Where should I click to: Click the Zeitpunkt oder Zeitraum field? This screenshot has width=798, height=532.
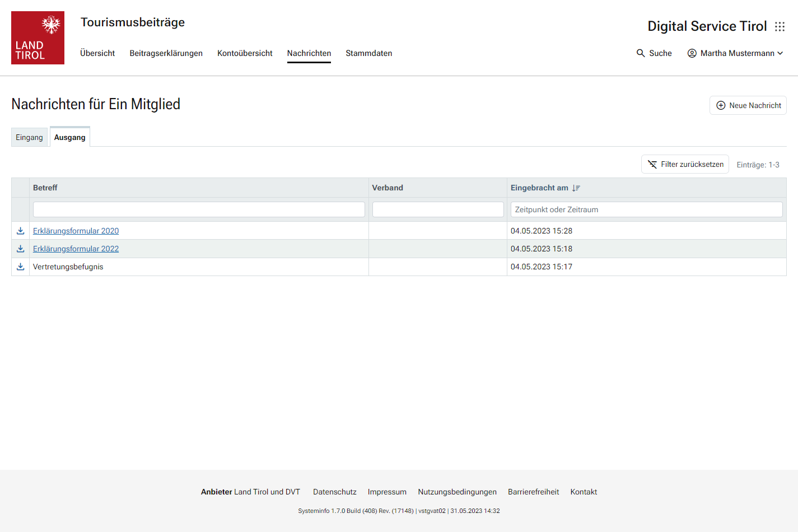point(646,209)
